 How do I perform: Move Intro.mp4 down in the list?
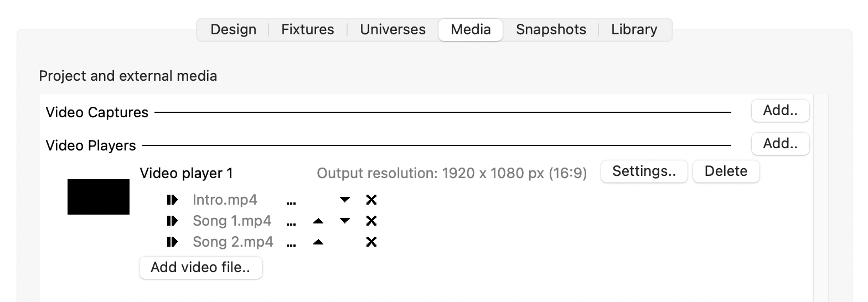(345, 200)
